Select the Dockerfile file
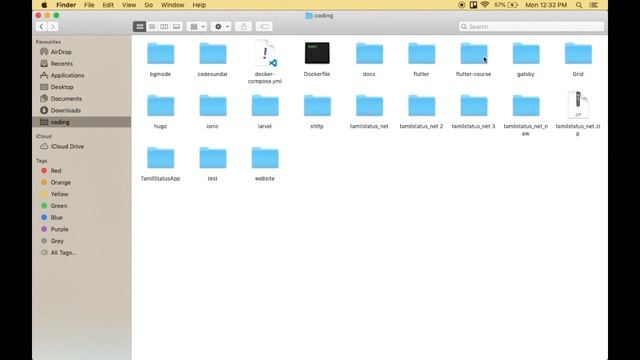The width and height of the screenshot is (640, 360). pyautogui.click(x=317, y=53)
